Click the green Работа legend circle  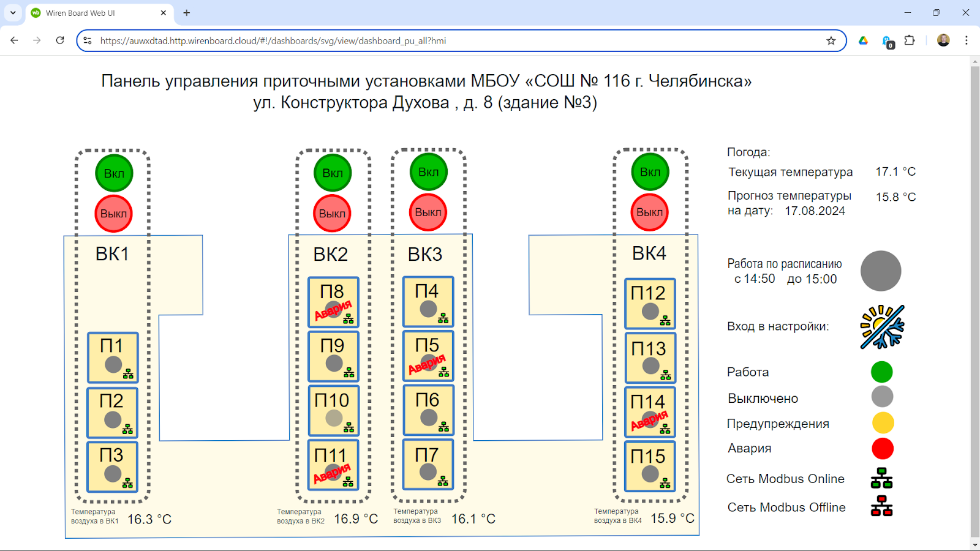(x=882, y=372)
